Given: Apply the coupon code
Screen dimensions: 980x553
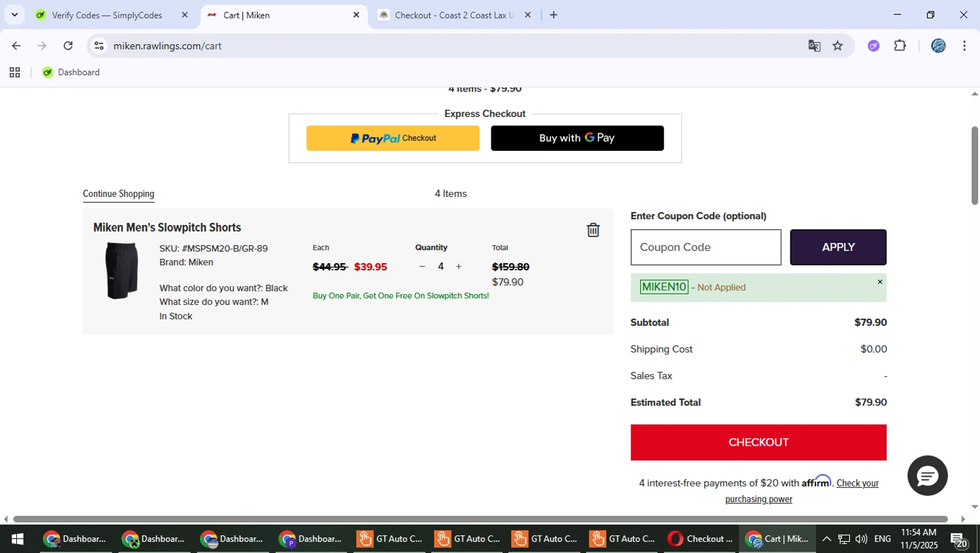Looking at the screenshot, I should [838, 247].
